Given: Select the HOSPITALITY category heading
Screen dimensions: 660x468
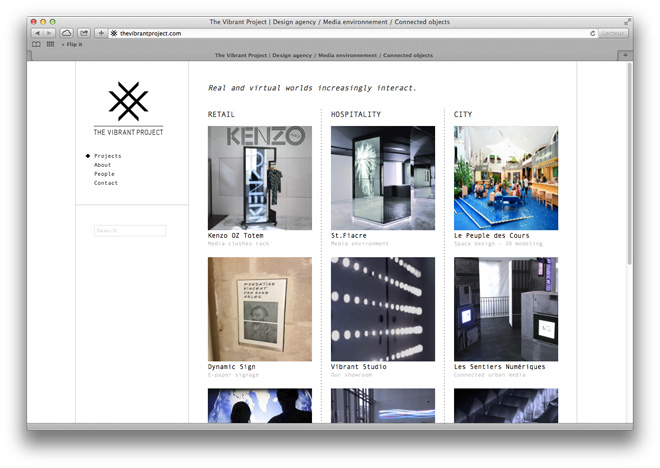Looking at the screenshot, I should coord(356,114).
